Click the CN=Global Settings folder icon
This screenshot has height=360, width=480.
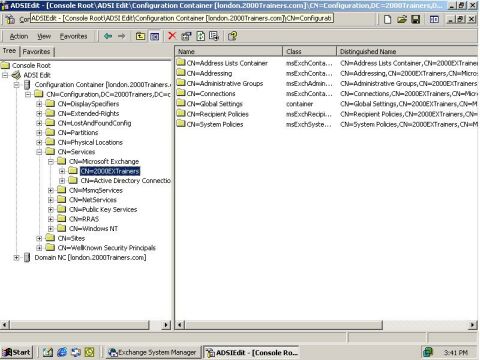pos(181,104)
